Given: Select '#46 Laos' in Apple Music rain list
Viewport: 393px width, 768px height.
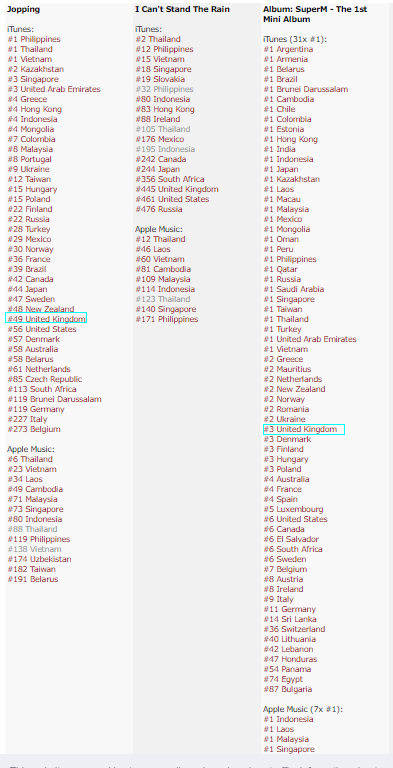Looking at the screenshot, I should coord(153,249).
